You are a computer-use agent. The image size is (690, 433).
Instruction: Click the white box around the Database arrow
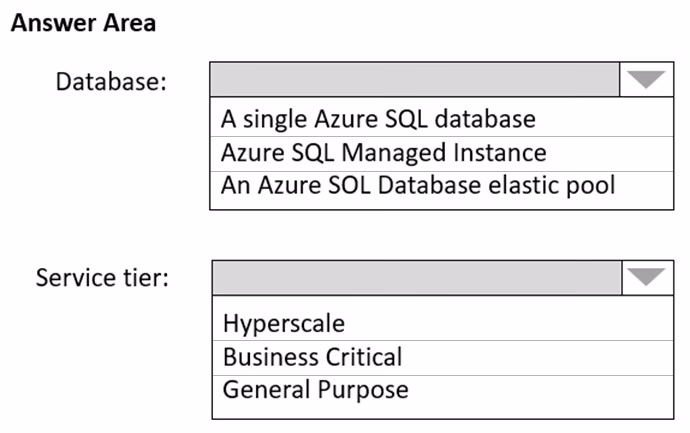pos(646,80)
